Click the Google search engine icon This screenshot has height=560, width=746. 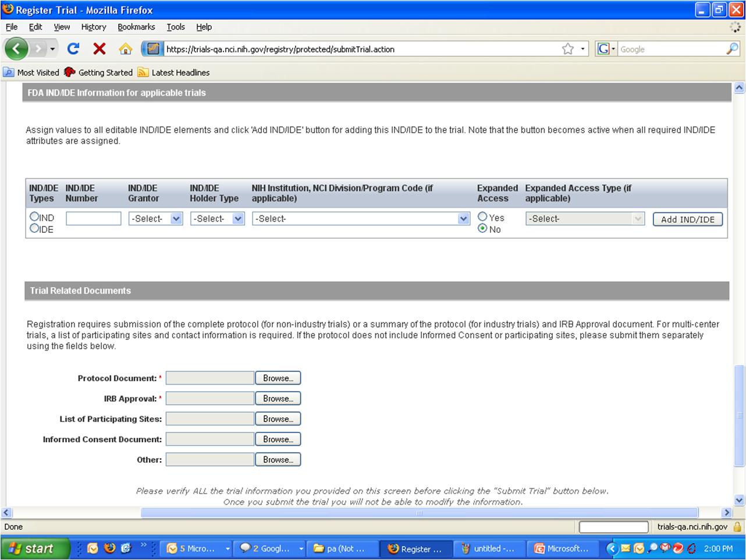tap(603, 49)
